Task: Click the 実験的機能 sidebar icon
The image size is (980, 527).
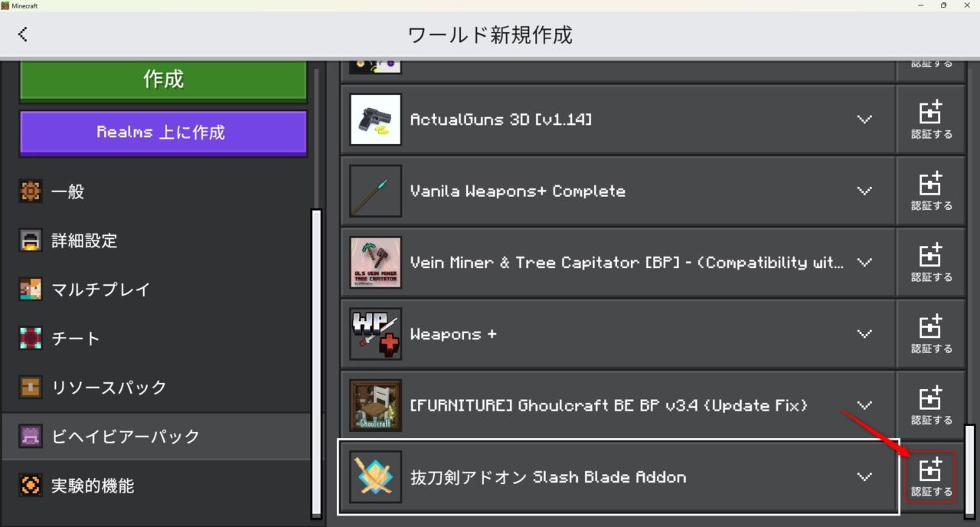Action: 30,485
